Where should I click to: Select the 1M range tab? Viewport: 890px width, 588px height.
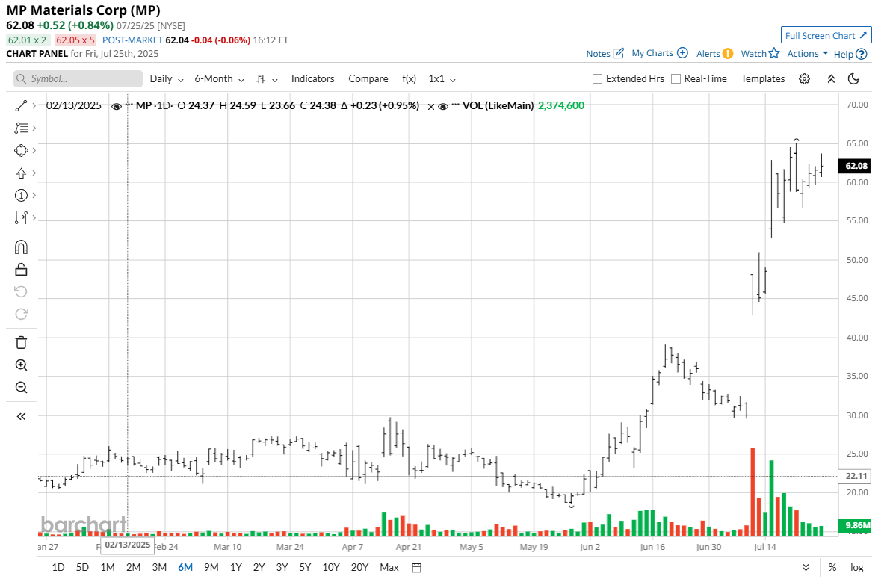pos(108,568)
